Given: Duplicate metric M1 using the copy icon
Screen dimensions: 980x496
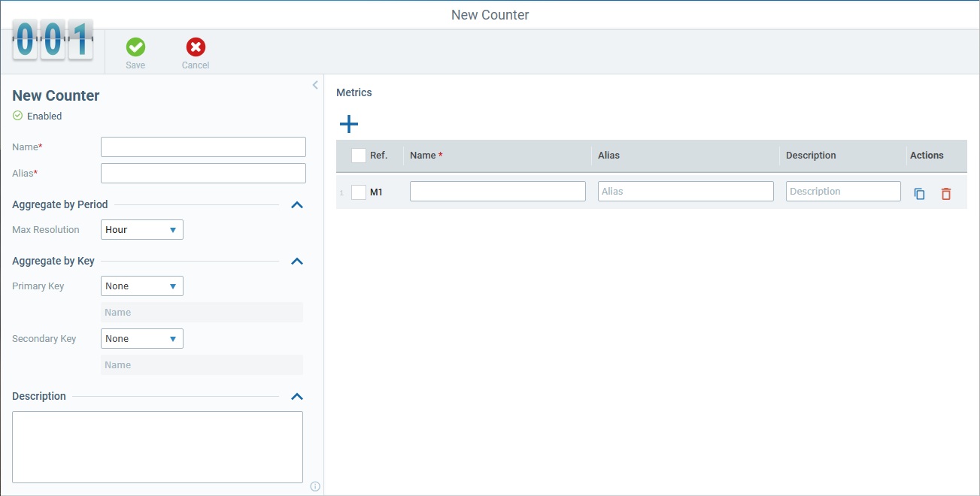Looking at the screenshot, I should 919,193.
